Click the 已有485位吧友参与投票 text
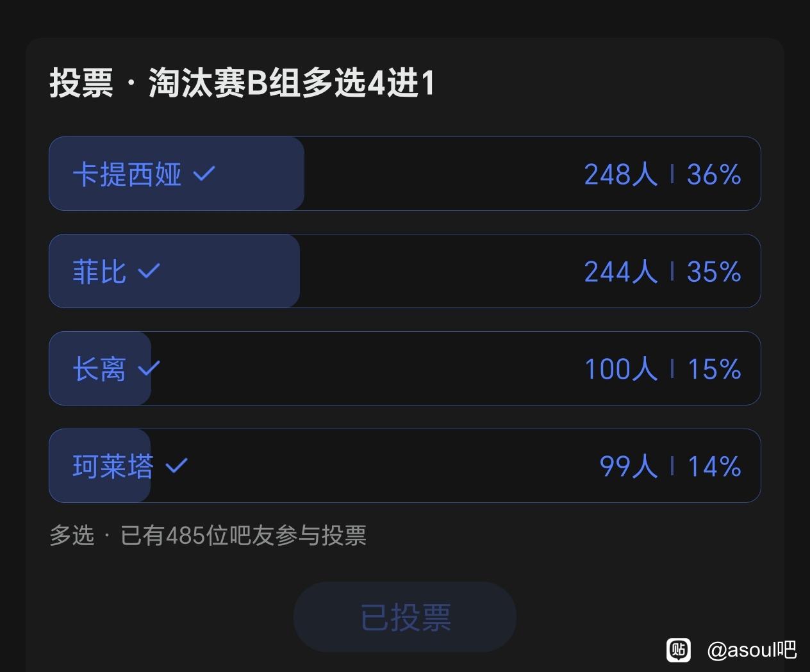 pos(244,536)
